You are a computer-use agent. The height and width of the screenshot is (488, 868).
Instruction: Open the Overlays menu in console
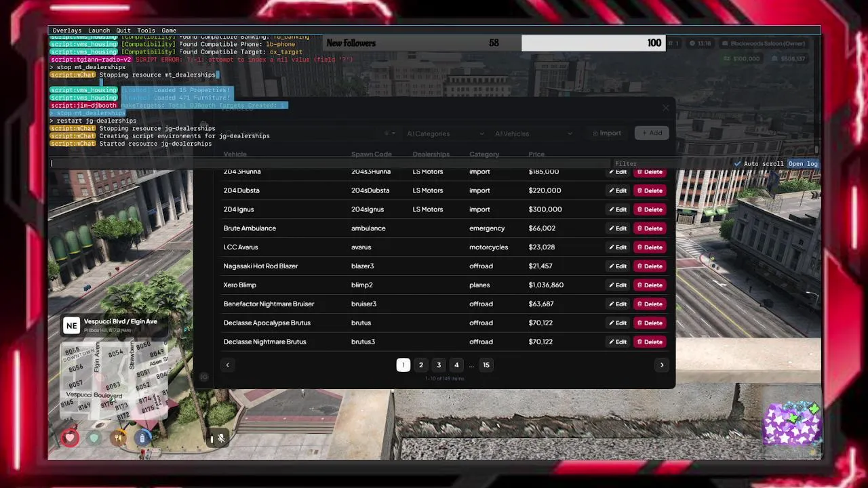[66, 30]
